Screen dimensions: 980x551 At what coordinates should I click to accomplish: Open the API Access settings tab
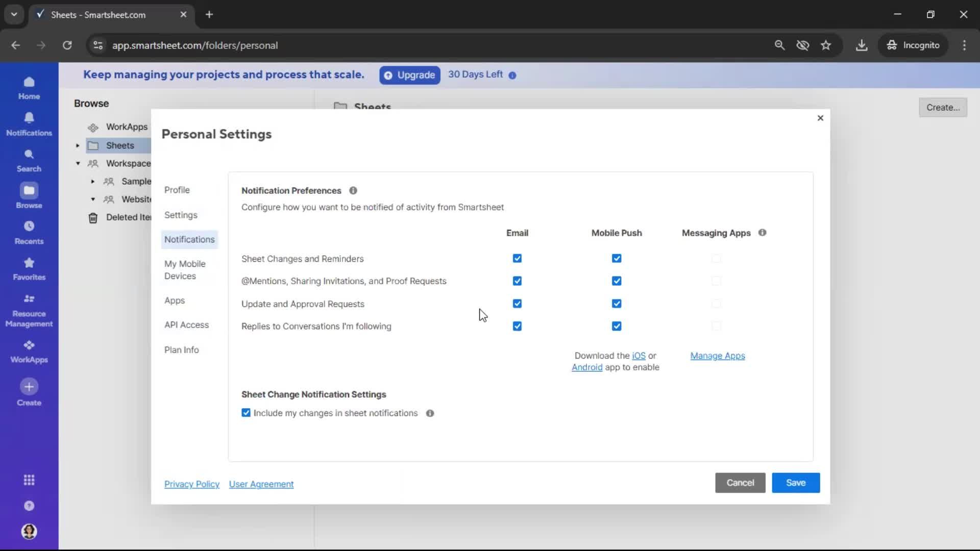point(186,325)
